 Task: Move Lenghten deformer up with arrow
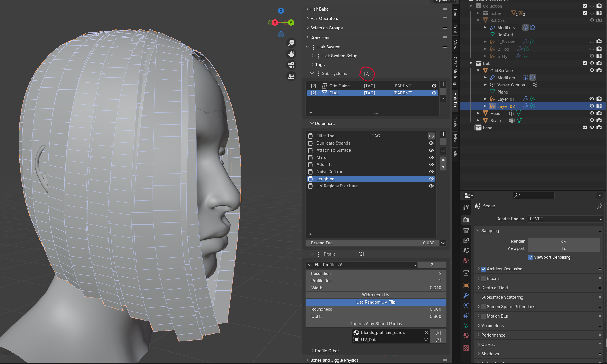coord(443,160)
